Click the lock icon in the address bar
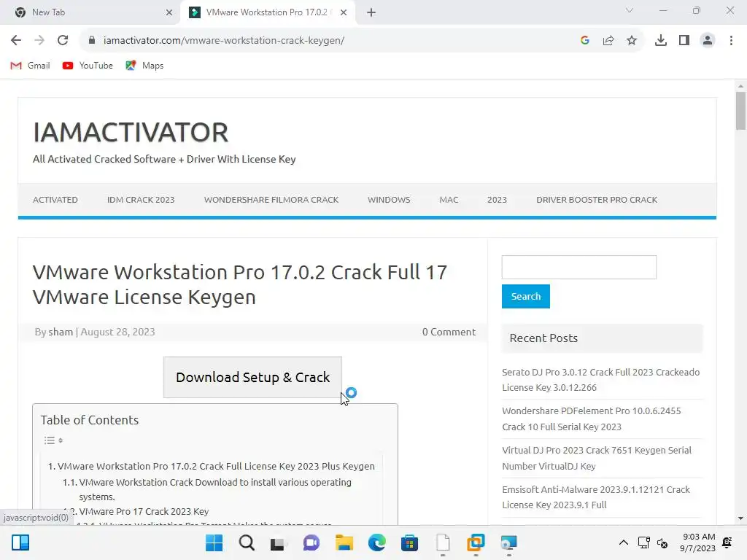The height and width of the screenshot is (560, 747). [x=92, y=41]
